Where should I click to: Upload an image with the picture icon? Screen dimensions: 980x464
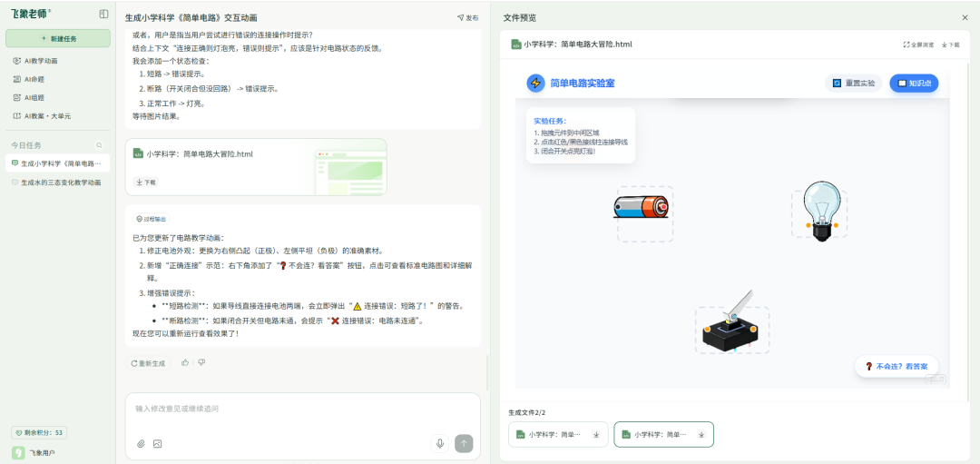pyautogui.click(x=158, y=444)
